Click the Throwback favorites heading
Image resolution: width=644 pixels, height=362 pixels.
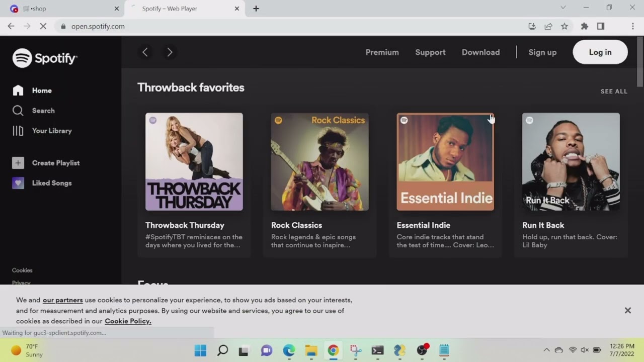click(191, 87)
